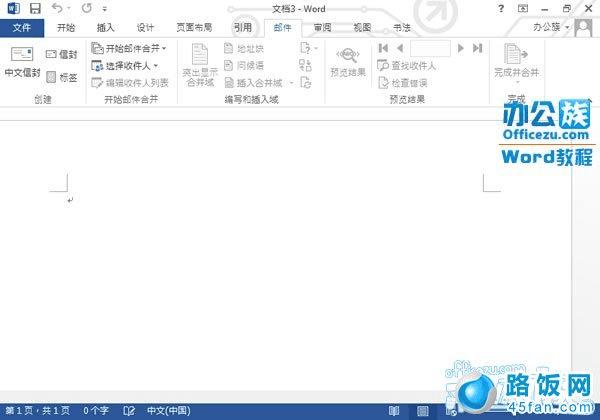The height and width of the screenshot is (420, 600).
Task: Click the Word application icon
Action: (x=13, y=8)
